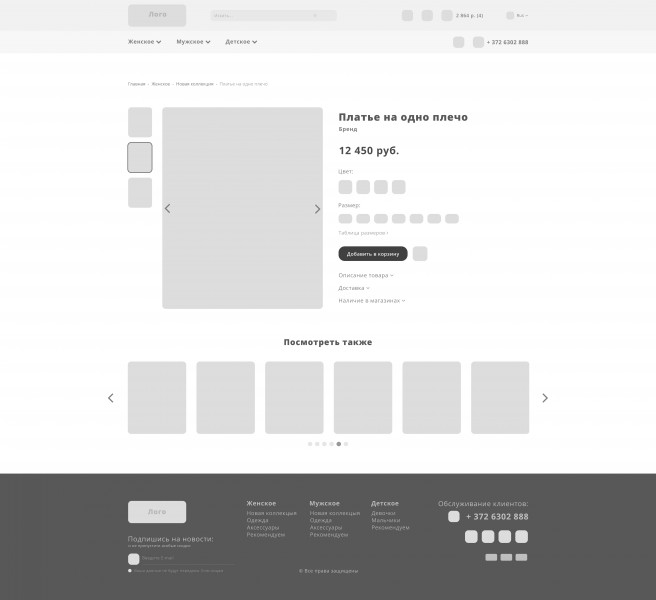Click the header cart total 2 894 р. (4)
656x600 pixels.
(x=469, y=15)
